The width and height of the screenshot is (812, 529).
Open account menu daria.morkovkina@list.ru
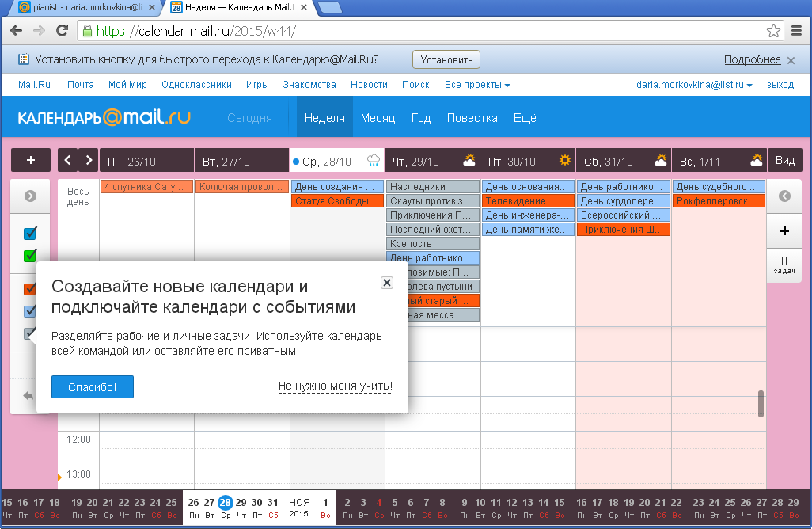point(694,85)
